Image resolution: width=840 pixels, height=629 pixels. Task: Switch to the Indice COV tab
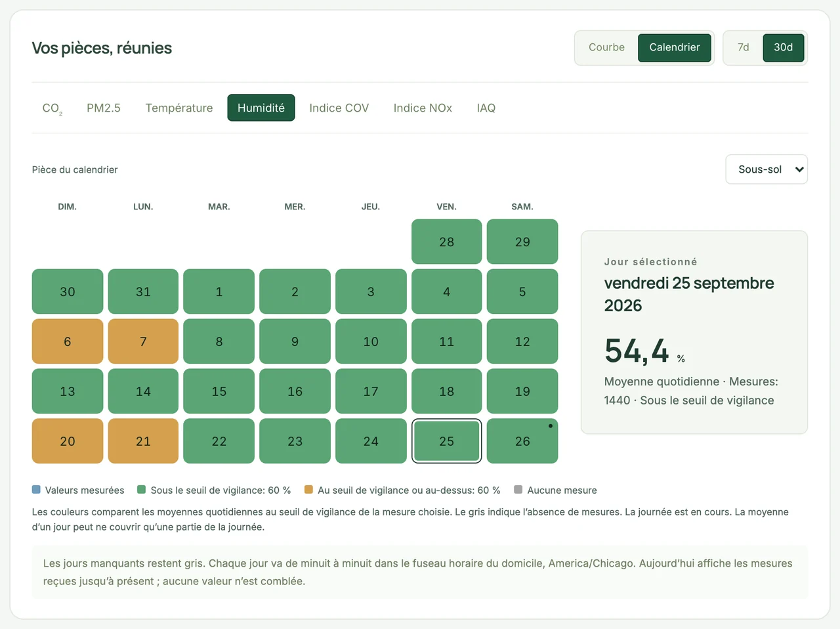click(339, 108)
